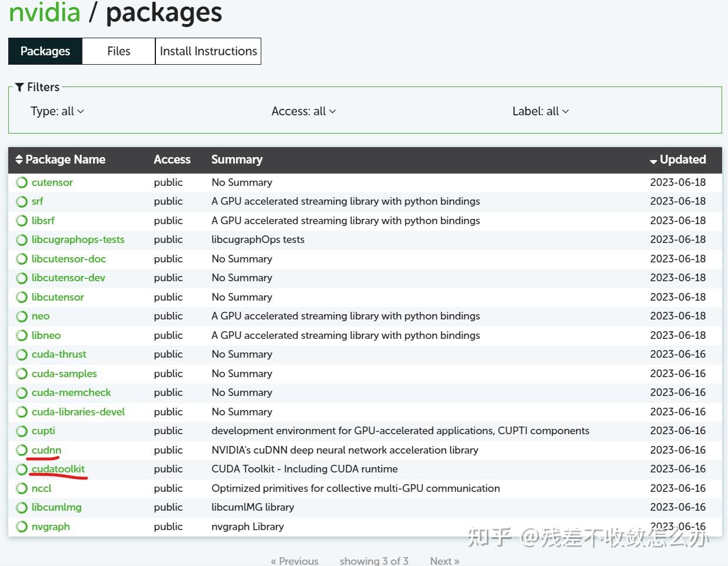Screen dimensions: 728x566
Task: Select the Packages tab
Action: (45, 51)
